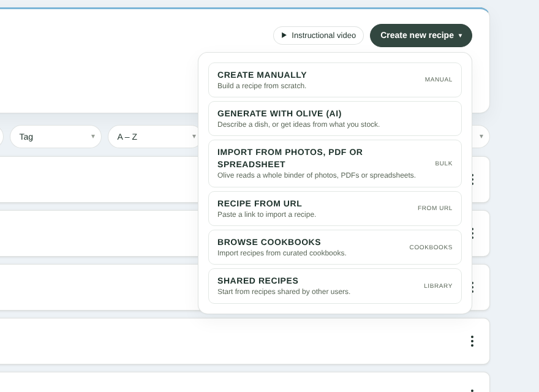Open the A – Z sort dropdown
Screen dimensions: 539x392
pos(154,137)
